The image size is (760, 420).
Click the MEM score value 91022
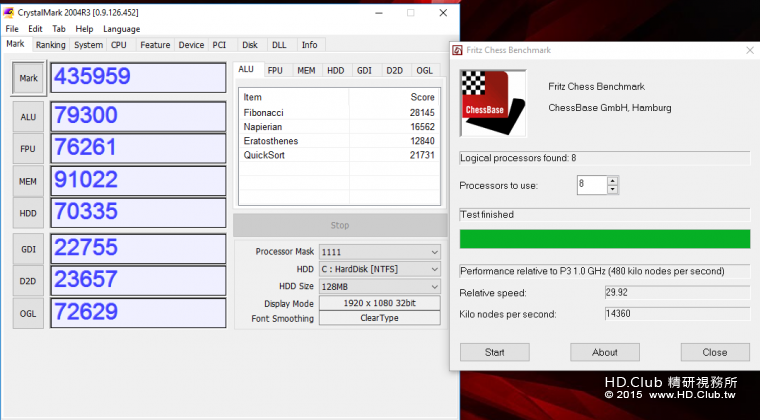coord(138,181)
